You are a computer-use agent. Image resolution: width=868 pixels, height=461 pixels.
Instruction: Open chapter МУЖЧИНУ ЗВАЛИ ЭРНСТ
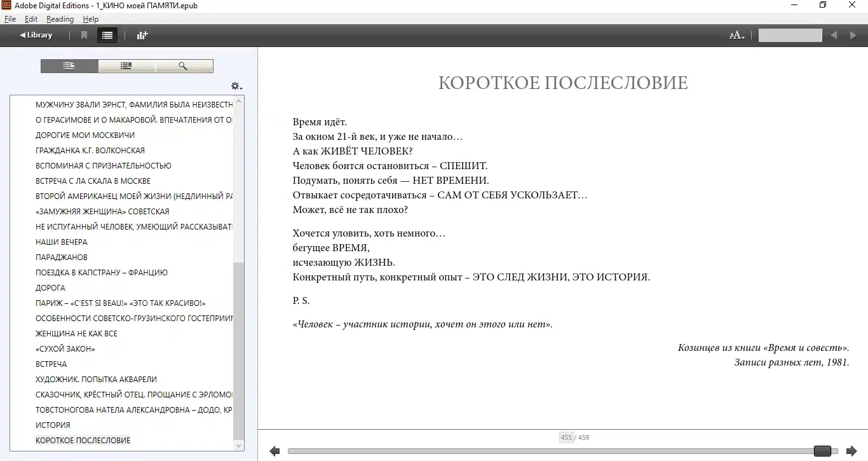134,104
